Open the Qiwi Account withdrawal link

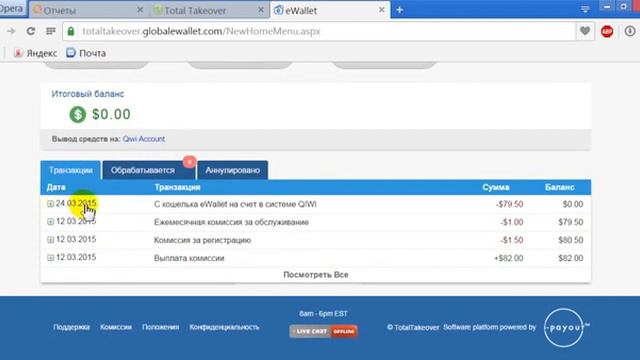click(144, 139)
